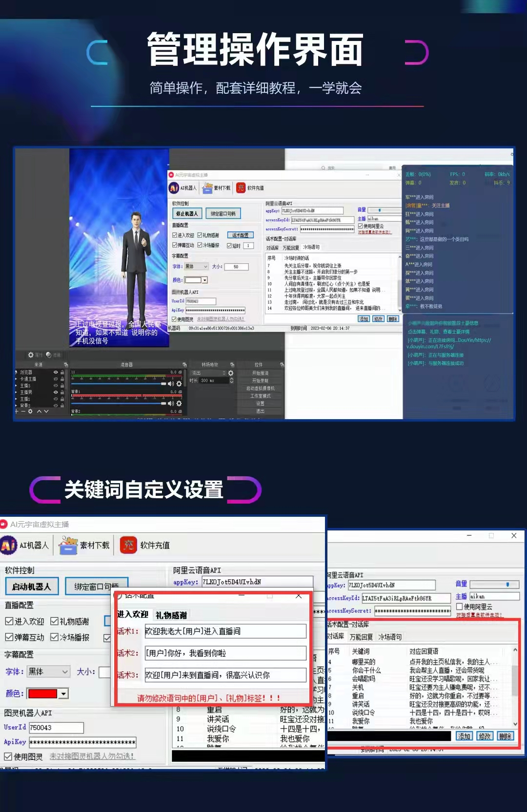The width and height of the screenshot is (527, 812).
Task: Toggle 使用图灵 checkbox in the lower-left screenshot
Action: point(8,756)
